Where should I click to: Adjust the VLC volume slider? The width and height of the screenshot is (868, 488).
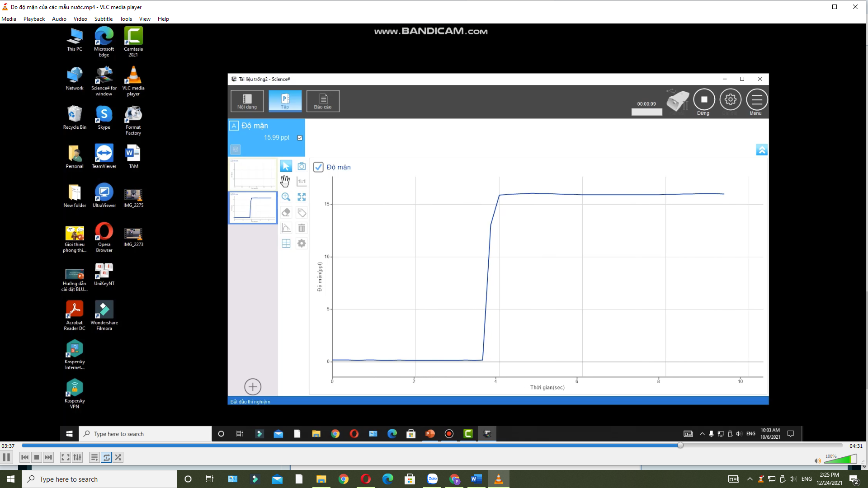pos(841,460)
